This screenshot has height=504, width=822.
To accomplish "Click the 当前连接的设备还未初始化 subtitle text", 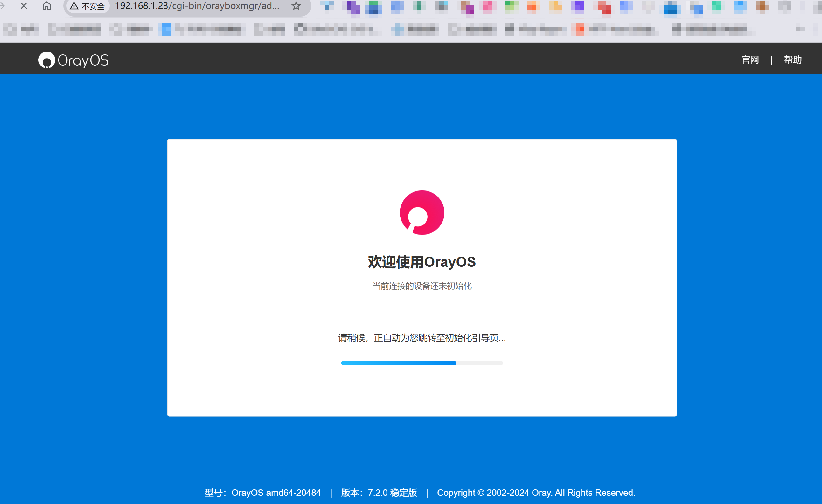I will click(422, 286).
